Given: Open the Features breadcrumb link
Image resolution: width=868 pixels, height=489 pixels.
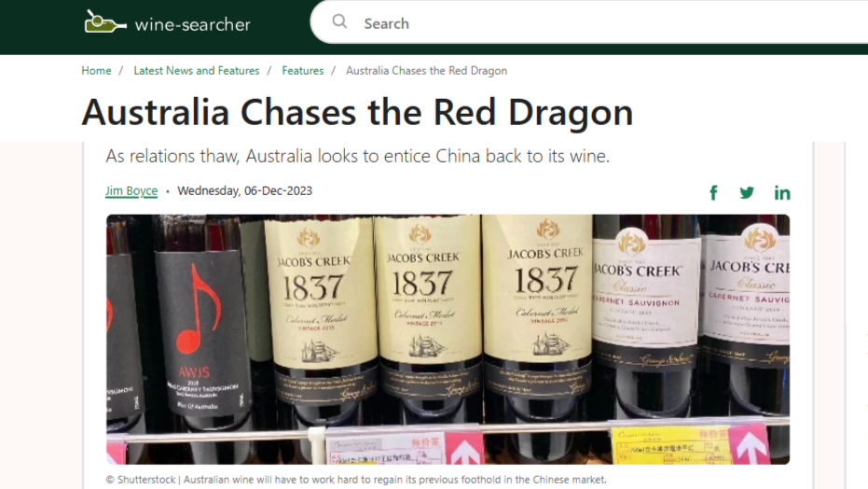Looking at the screenshot, I should pyautogui.click(x=303, y=71).
